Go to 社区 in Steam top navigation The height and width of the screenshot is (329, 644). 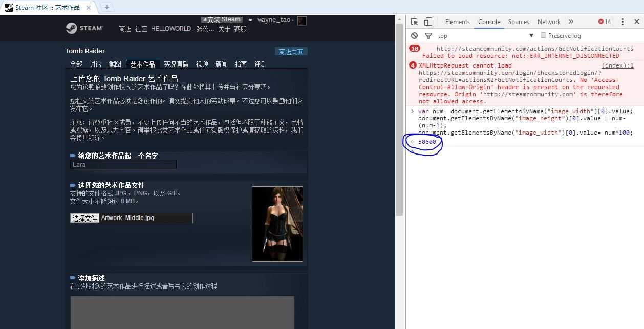pos(141,29)
